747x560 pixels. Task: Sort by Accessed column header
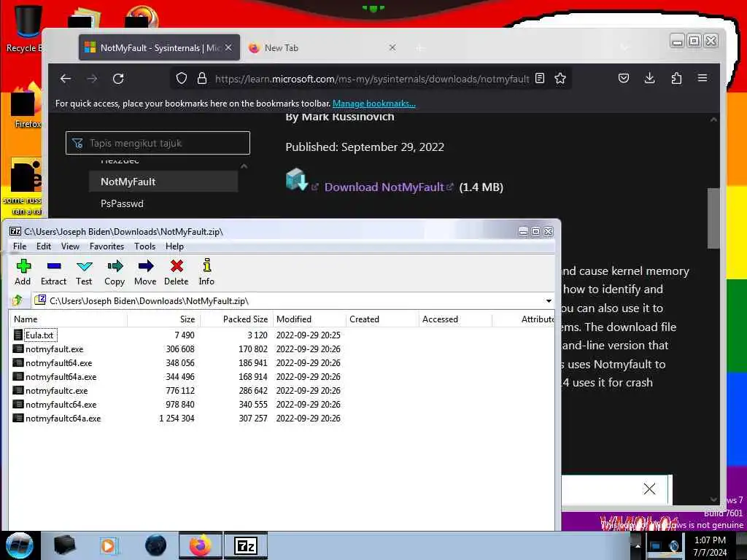coord(454,319)
